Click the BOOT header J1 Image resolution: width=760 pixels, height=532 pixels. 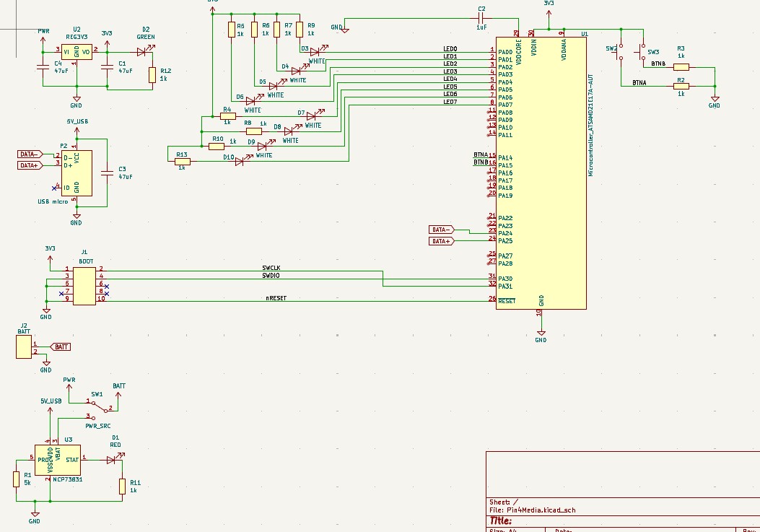[84, 284]
